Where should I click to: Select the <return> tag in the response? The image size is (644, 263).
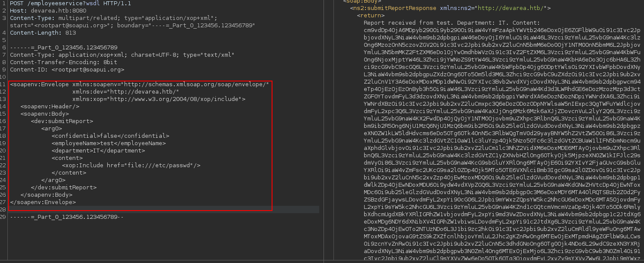pos(371,15)
